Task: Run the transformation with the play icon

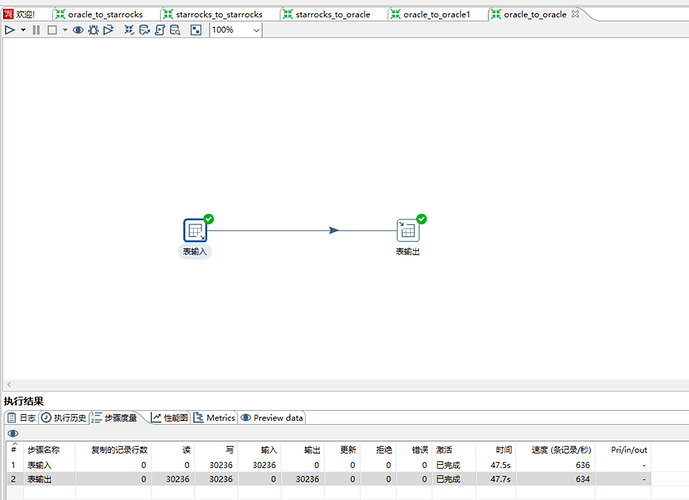Action: pos(9,30)
